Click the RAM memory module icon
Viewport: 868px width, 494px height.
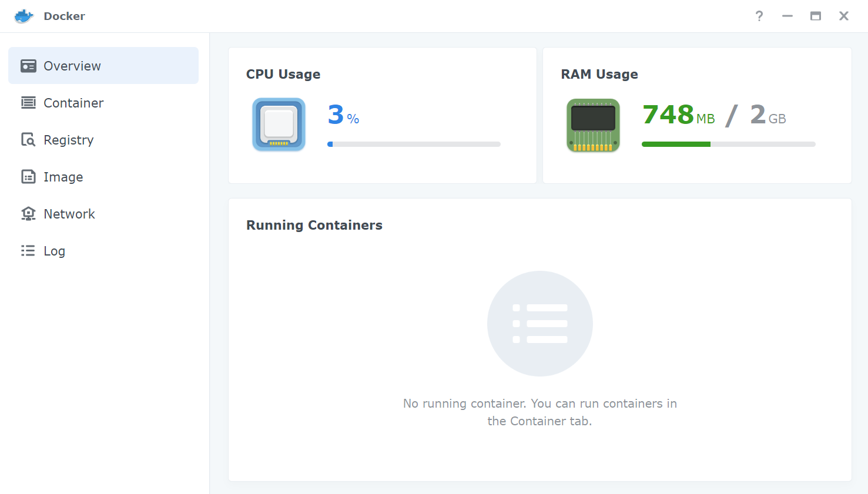(593, 125)
